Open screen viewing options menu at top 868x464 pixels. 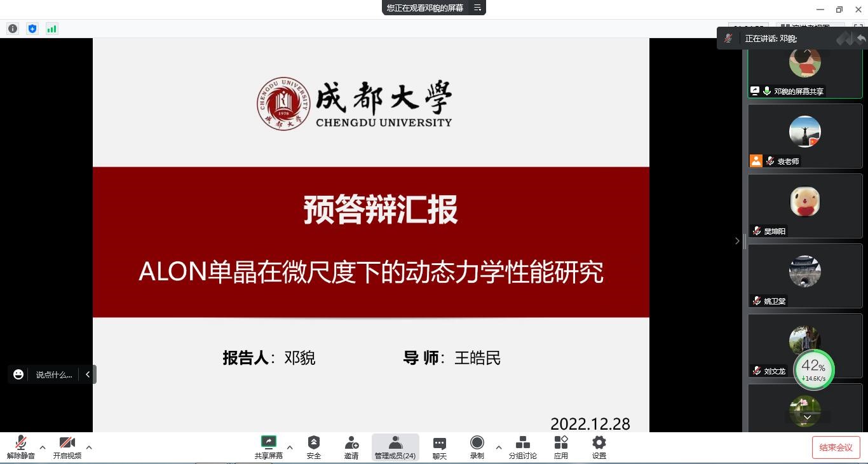[x=477, y=8]
